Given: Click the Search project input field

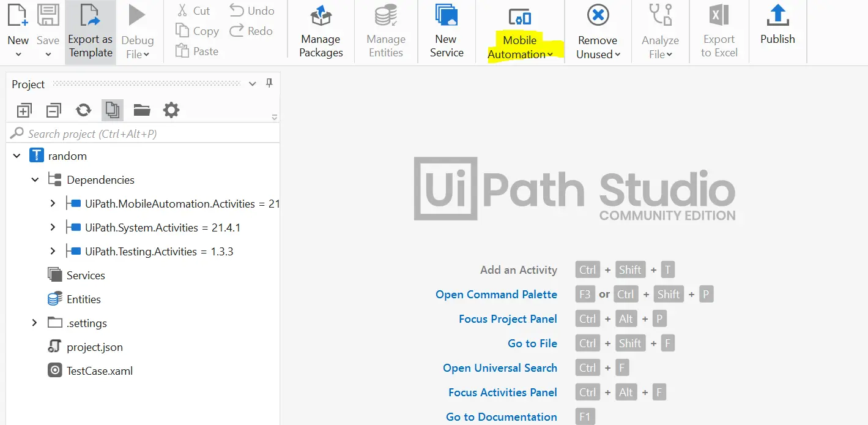Looking at the screenshot, I should 147,134.
